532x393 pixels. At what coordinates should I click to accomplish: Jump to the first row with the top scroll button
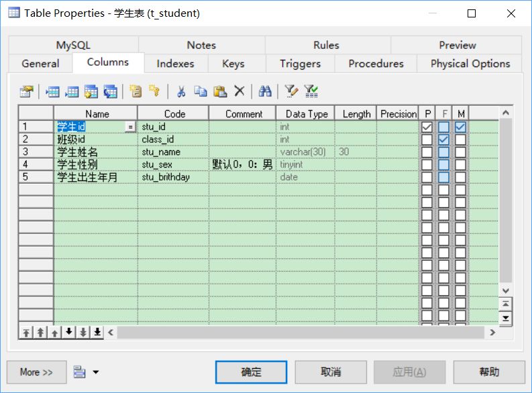[506, 304]
